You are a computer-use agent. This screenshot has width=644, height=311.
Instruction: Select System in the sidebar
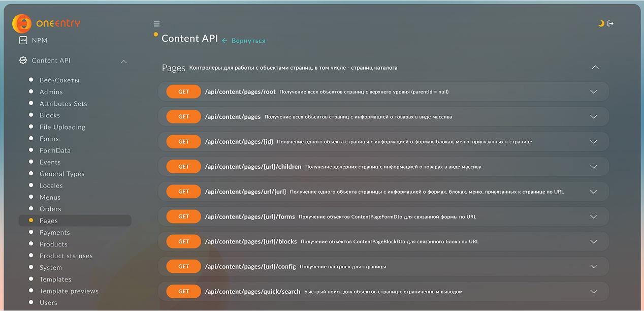coord(51,267)
